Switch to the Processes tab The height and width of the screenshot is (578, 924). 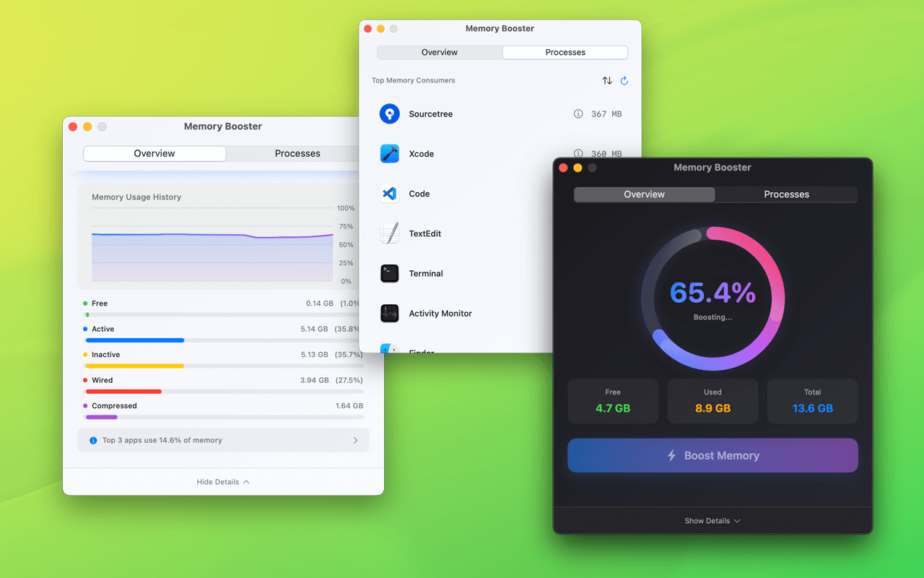pyautogui.click(x=565, y=52)
